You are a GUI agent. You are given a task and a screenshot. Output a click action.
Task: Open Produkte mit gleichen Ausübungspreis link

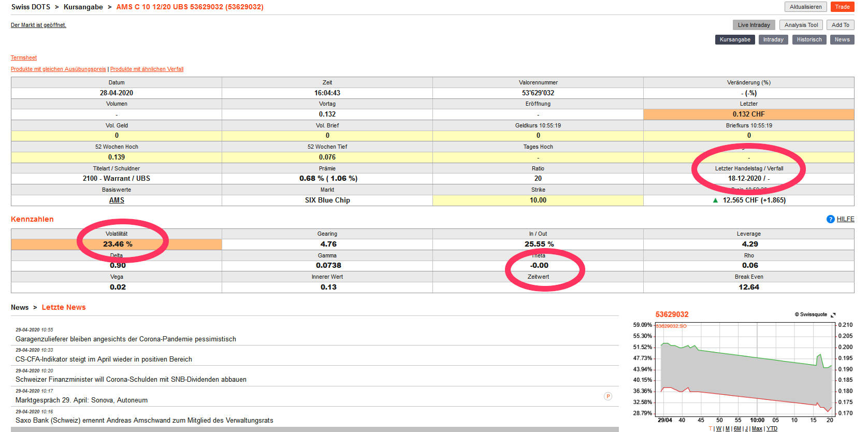pos(59,69)
